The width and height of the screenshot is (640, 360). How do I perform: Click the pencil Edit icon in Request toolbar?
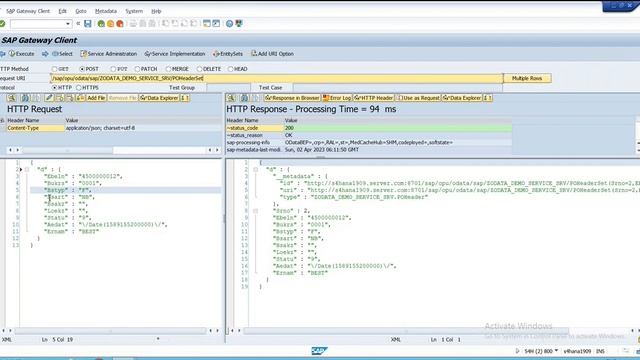[x=49, y=98]
